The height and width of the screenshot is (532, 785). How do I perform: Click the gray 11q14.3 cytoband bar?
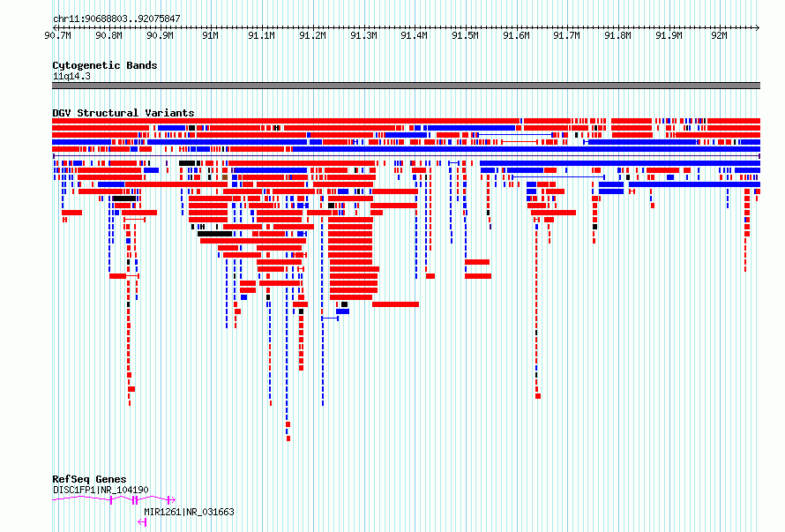pyautogui.click(x=406, y=86)
